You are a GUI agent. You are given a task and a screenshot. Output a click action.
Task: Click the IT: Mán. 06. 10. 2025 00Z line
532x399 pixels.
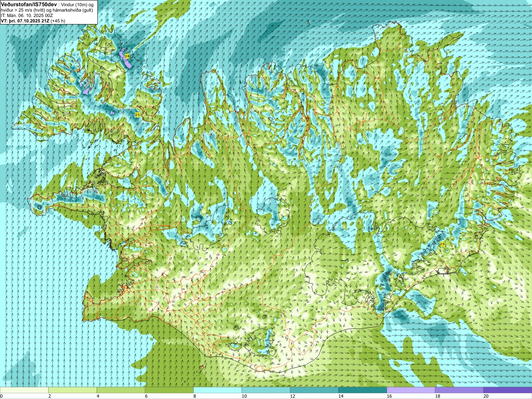tap(27, 15)
